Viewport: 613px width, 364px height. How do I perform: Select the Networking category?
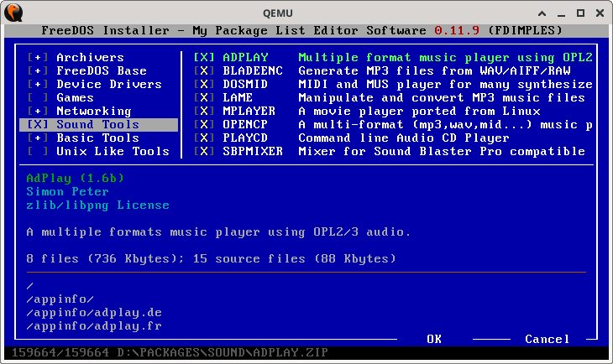pyautogui.click(x=94, y=111)
